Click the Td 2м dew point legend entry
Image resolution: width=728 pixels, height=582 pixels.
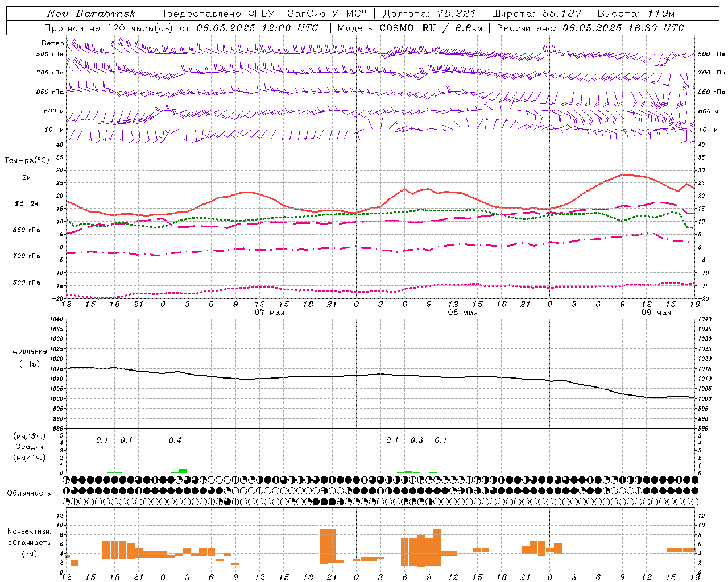(27, 203)
